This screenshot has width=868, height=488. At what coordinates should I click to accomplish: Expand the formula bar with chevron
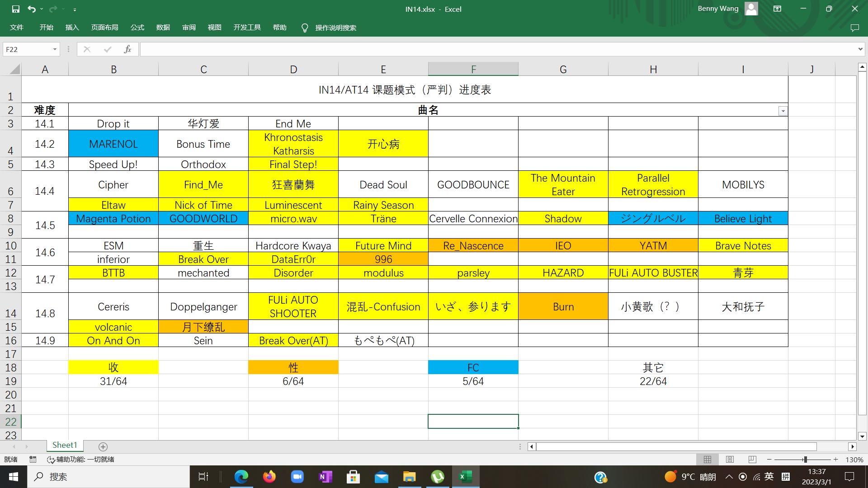coord(860,49)
